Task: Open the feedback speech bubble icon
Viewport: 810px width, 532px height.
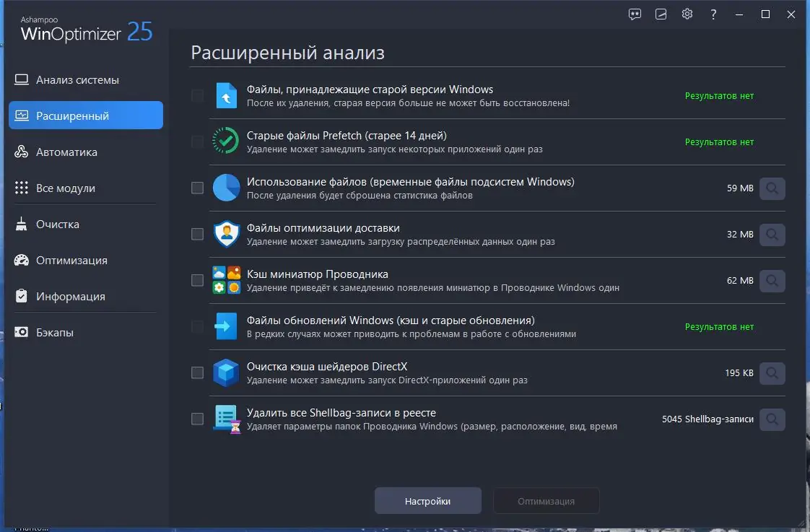Action: (x=634, y=14)
